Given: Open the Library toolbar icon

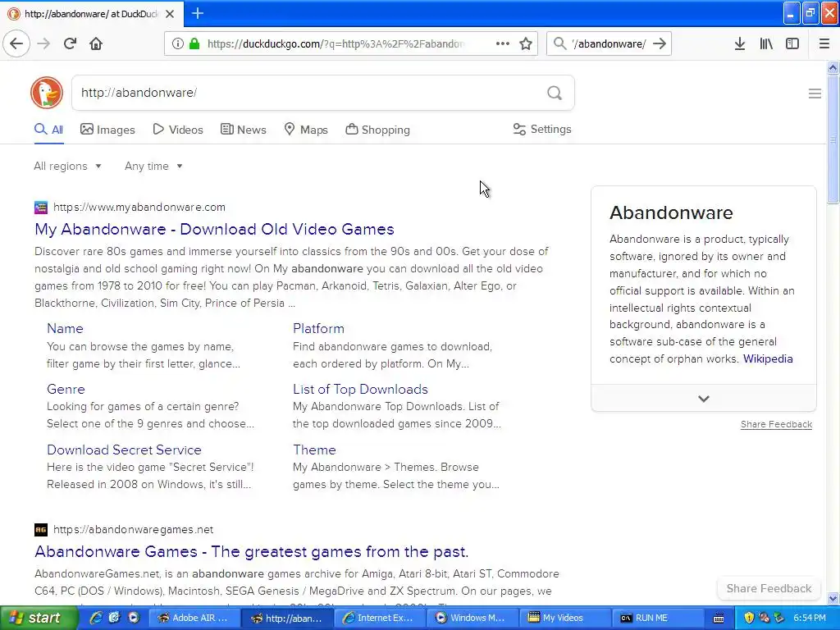Looking at the screenshot, I should coord(766,43).
